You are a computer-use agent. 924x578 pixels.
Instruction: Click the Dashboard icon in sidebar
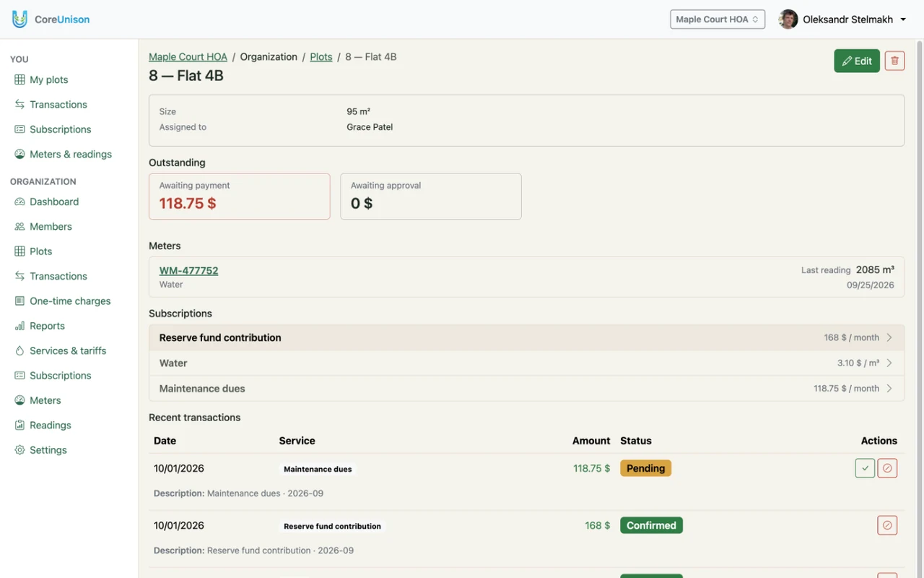pos(19,202)
